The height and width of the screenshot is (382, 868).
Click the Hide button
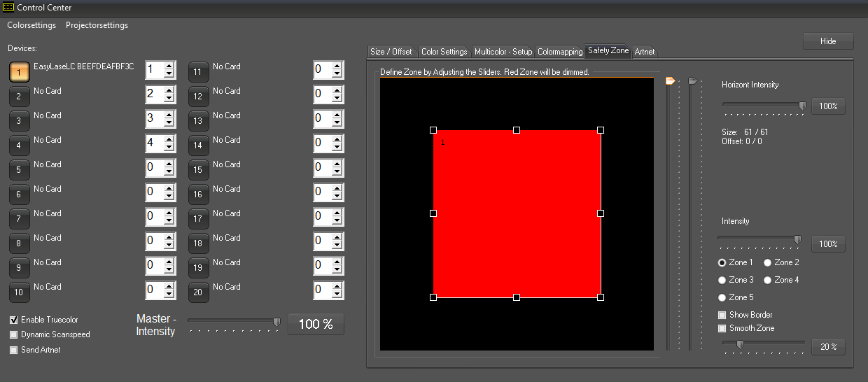click(828, 41)
